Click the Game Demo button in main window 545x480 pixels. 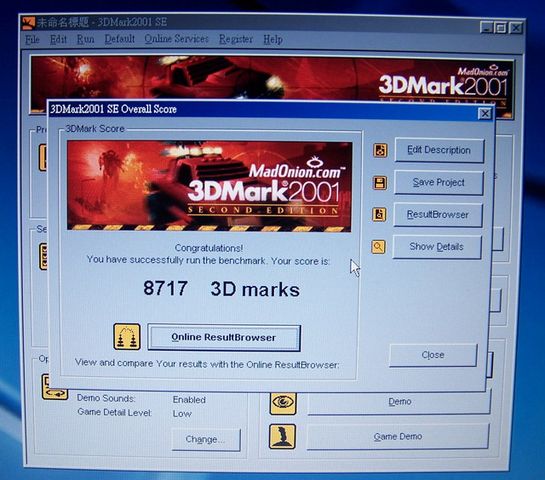click(x=398, y=437)
